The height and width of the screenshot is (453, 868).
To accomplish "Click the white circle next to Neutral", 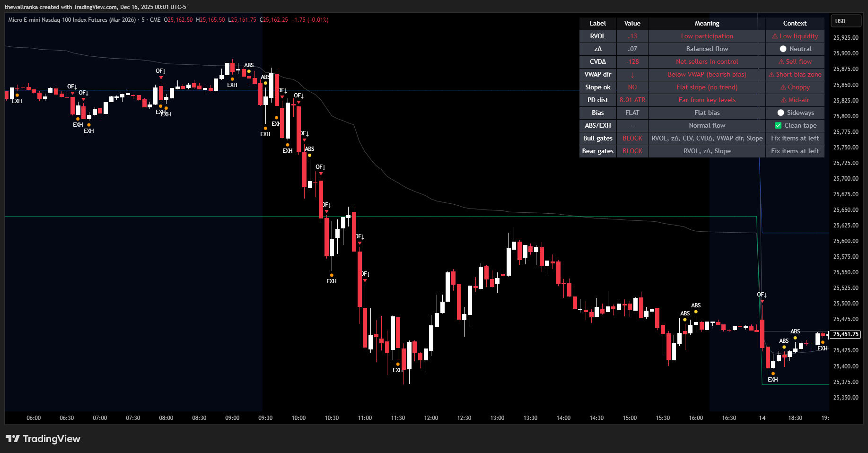I will point(783,49).
